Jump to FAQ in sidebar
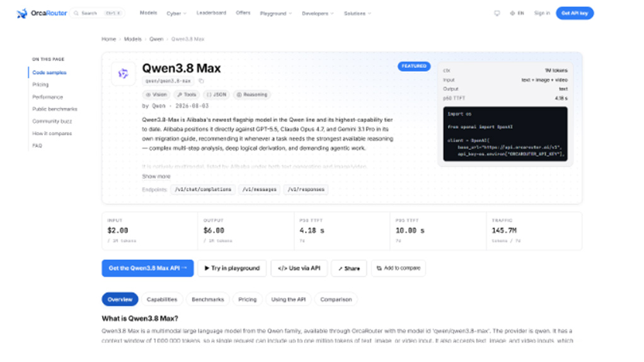Image resolution: width=644 pixels, height=362 pixels. pos(37,145)
